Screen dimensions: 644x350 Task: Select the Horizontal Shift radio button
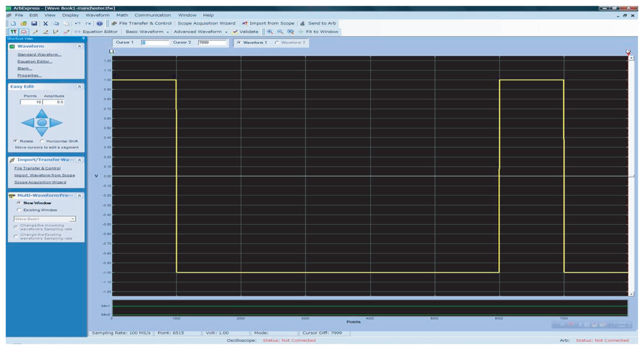click(x=43, y=141)
